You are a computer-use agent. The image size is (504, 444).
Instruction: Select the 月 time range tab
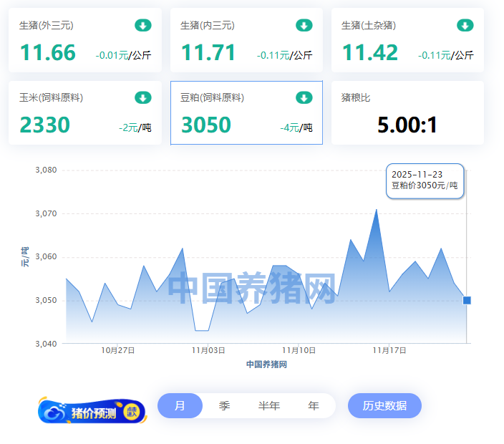pyautogui.click(x=180, y=406)
